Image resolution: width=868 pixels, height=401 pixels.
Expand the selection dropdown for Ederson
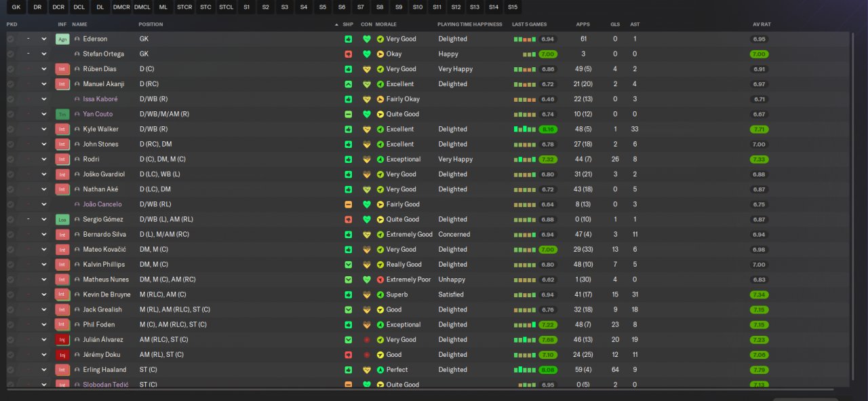pos(44,39)
